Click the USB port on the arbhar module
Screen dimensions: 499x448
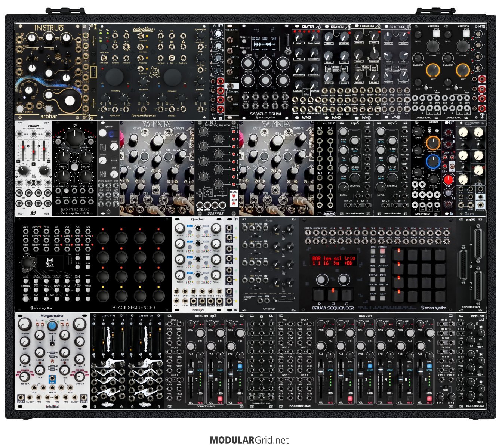[93, 72]
